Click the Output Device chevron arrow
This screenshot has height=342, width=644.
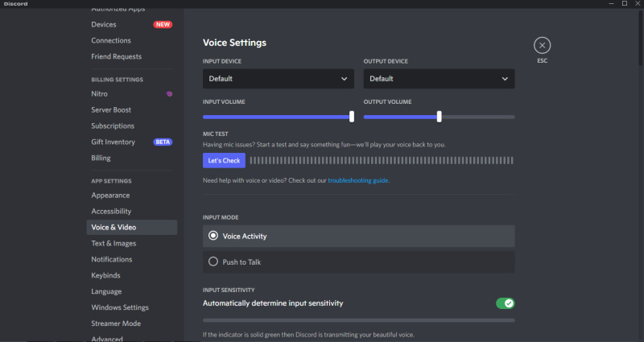(506, 79)
